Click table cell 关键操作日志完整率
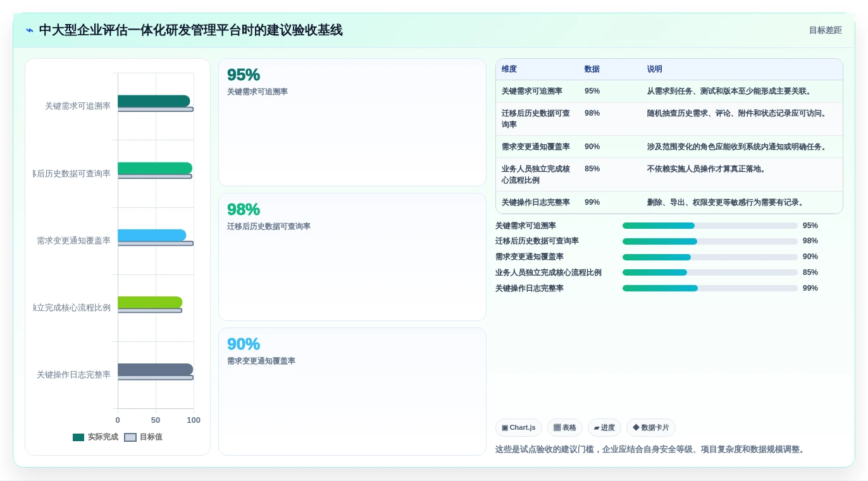Screen dimensions: 868x481 536,203
